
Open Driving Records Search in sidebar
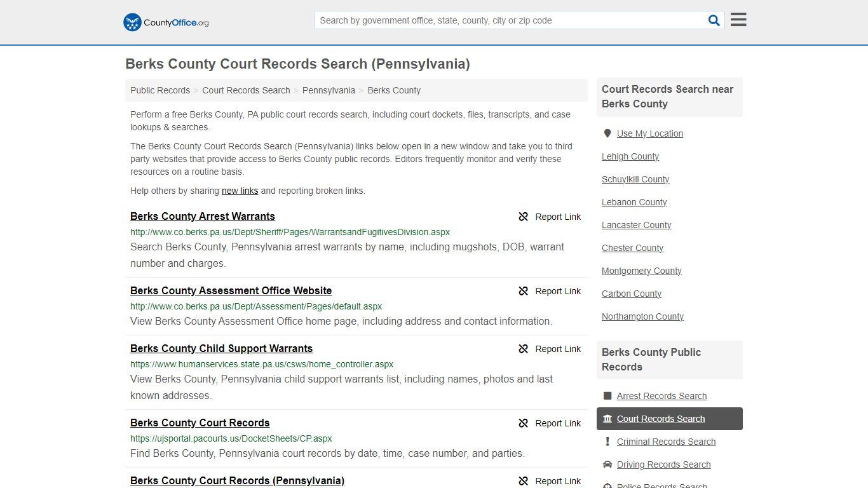tap(663, 464)
